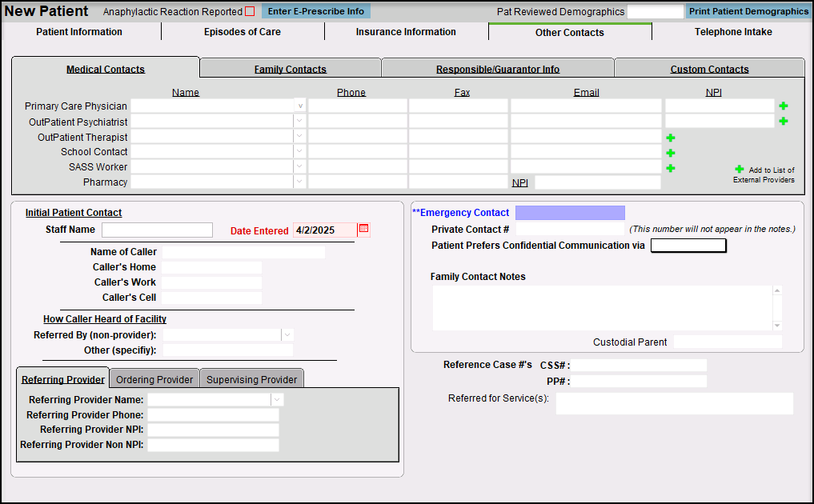Open the Referring Provider Name dropdown
The image size is (814, 504).
tap(277, 399)
